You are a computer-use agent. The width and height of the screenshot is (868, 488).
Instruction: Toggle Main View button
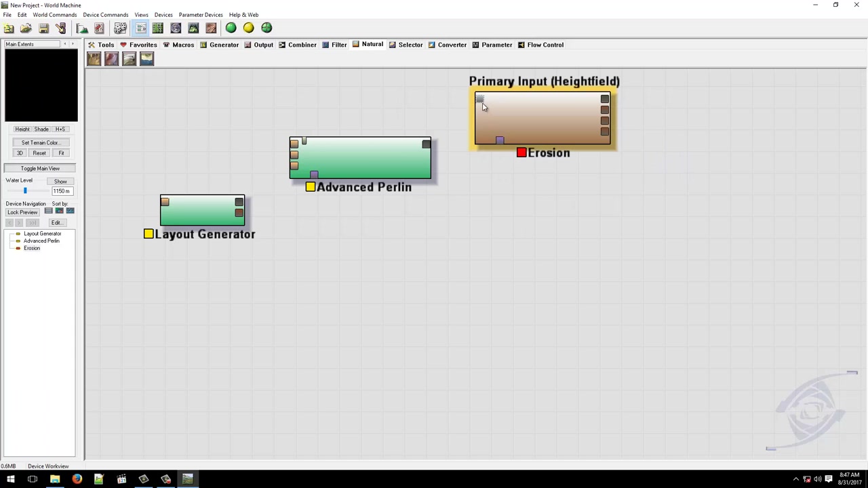40,168
